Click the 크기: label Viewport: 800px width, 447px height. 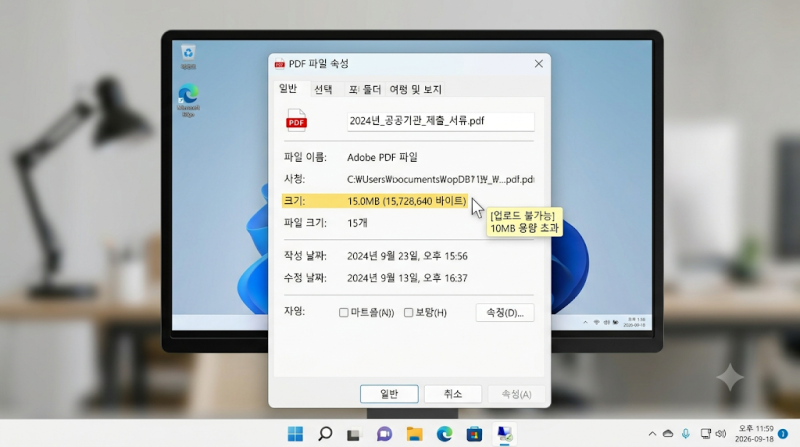(x=294, y=201)
